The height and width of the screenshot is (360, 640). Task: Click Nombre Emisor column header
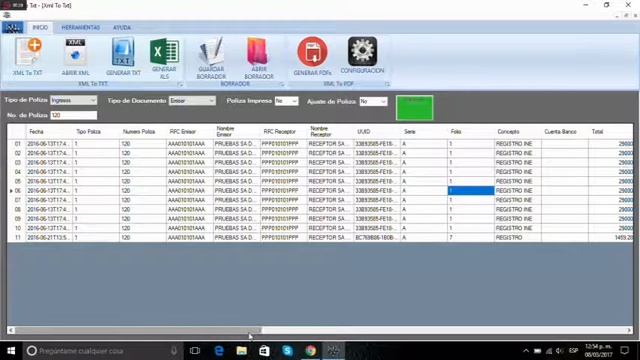[x=237, y=131]
